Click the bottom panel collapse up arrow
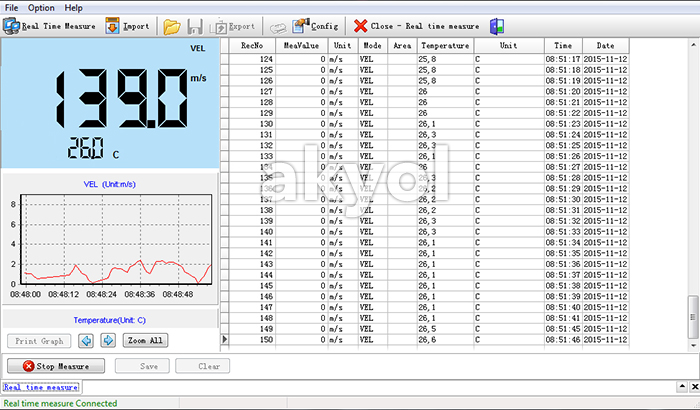Viewport: 700px width, 410px height. point(682,386)
